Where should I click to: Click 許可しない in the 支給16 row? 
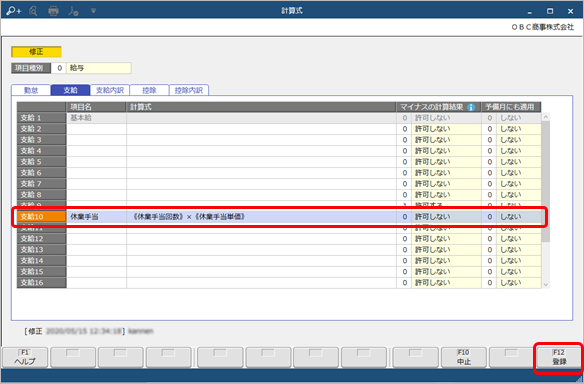click(446, 283)
